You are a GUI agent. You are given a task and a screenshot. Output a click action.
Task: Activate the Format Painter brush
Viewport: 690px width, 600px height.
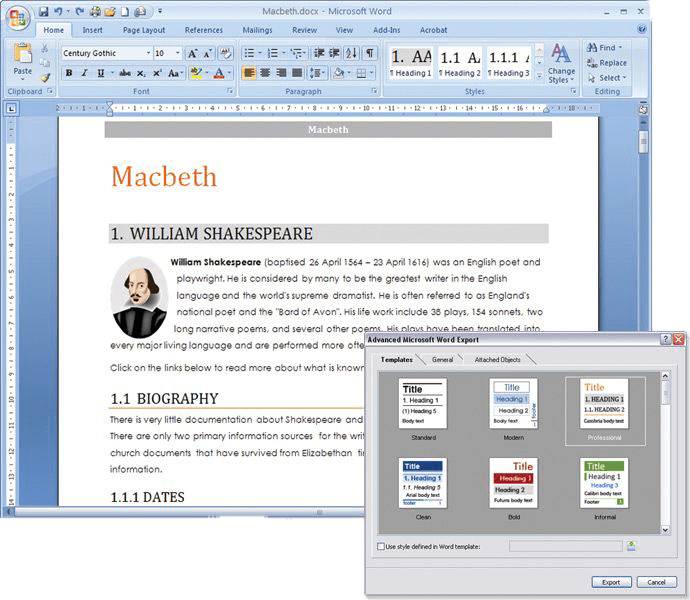pos(44,78)
